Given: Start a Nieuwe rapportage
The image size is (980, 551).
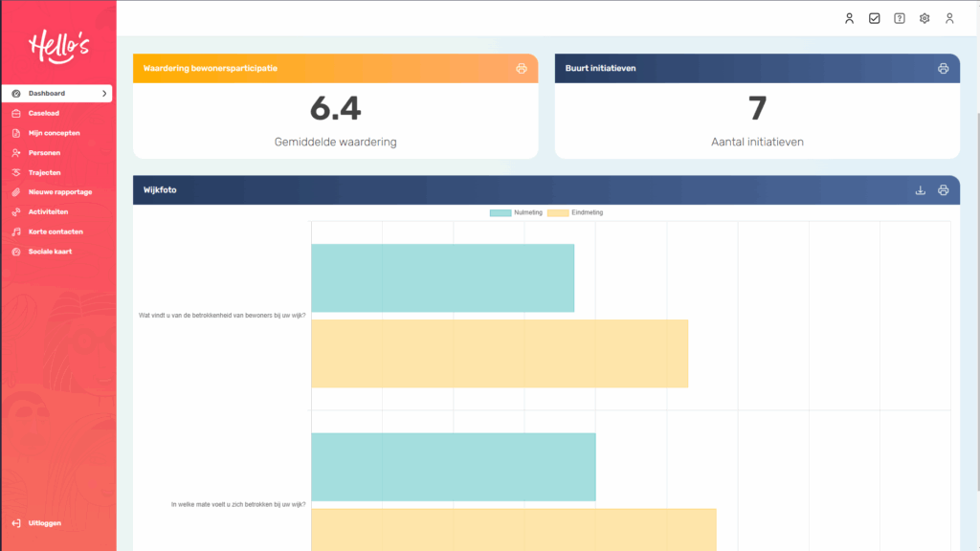Looking at the screenshot, I should click(59, 192).
